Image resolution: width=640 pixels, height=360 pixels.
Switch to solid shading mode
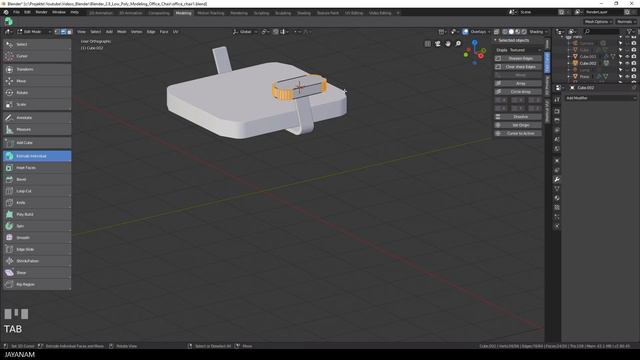(511, 32)
